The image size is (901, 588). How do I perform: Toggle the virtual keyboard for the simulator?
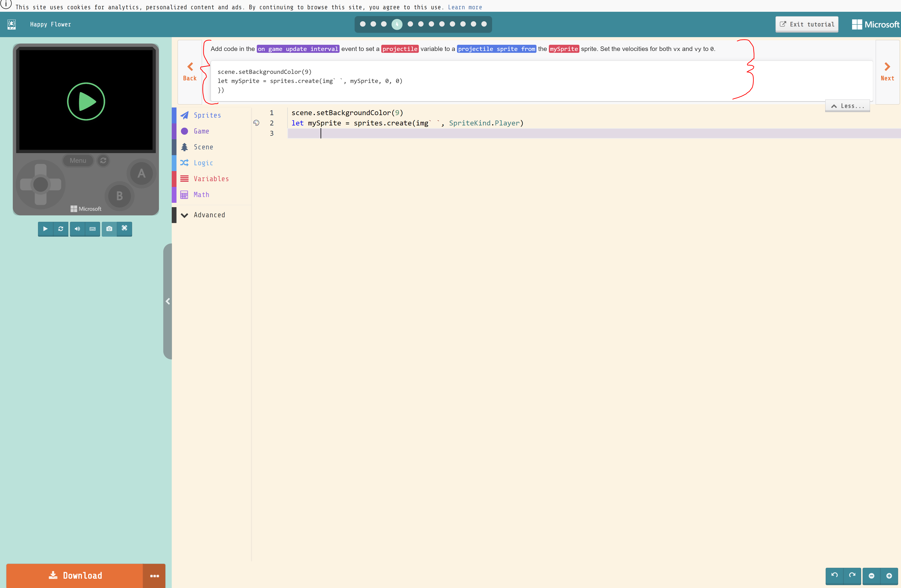point(92,229)
